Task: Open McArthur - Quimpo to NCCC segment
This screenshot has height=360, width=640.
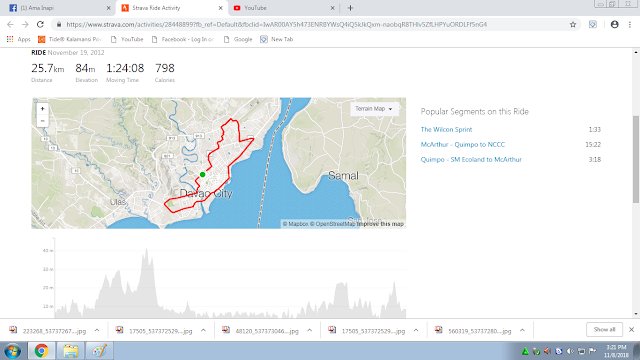Action: click(x=463, y=144)
